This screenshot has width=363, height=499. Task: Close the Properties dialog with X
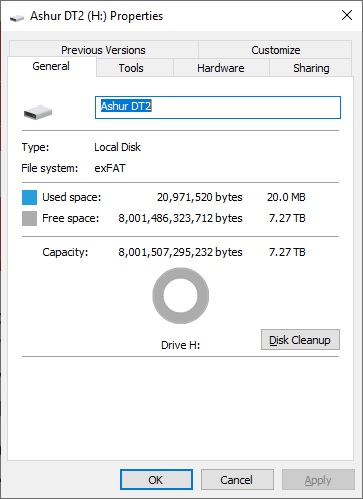[347, 15]
